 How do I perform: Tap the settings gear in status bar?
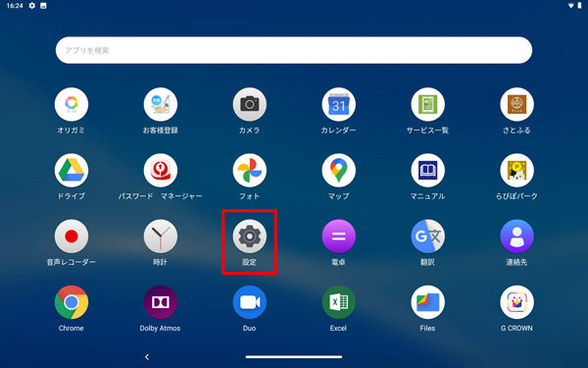click(32, 6)
